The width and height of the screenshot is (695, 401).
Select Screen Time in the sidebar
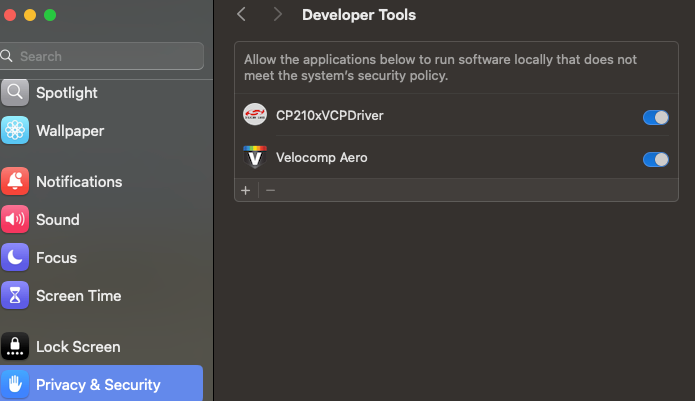[78, 296]
